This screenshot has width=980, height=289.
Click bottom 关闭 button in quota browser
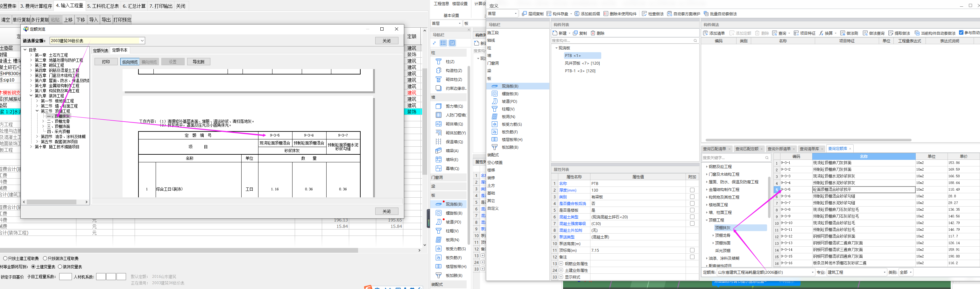click(386, 211)
